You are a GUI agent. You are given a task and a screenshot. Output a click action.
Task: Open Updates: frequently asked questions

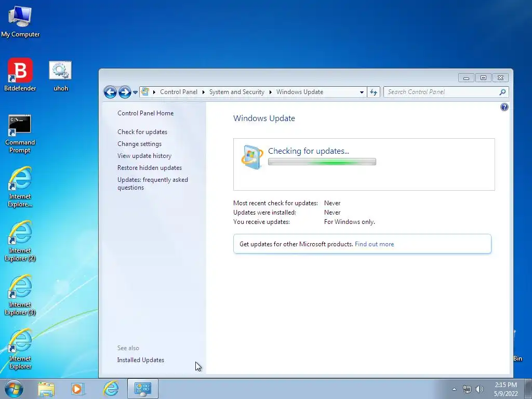click(x=153, y=183)
